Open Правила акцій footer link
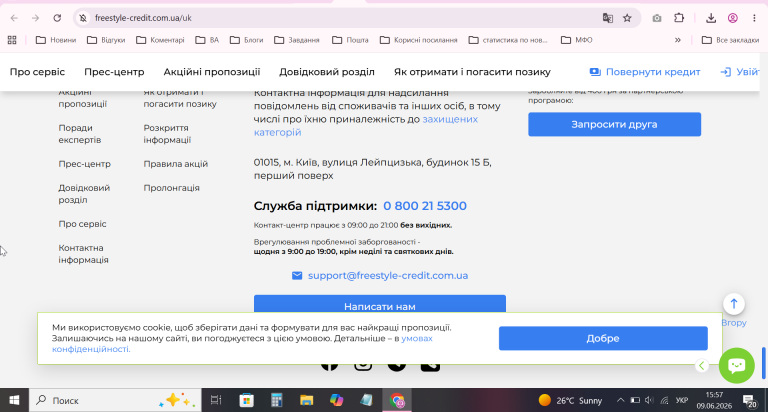This screenshot has width=768, height=412. pyautogui.click(x=175, y=164)
